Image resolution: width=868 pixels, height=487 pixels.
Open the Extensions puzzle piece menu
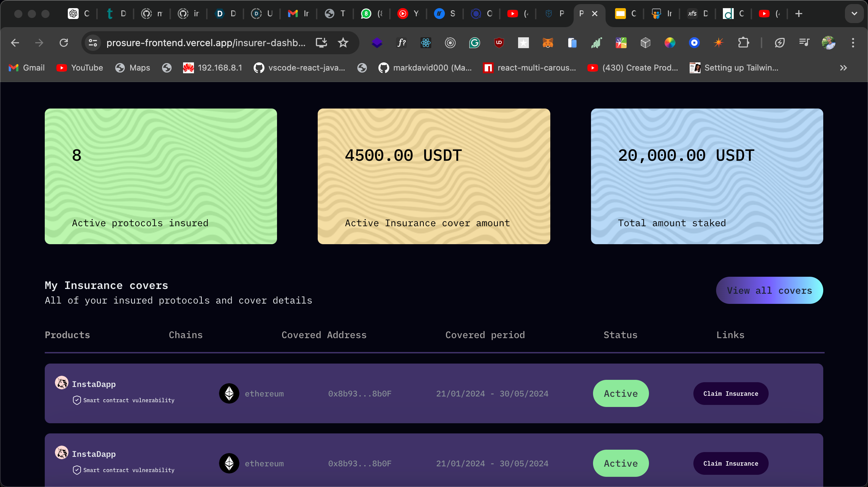point(743,43)
